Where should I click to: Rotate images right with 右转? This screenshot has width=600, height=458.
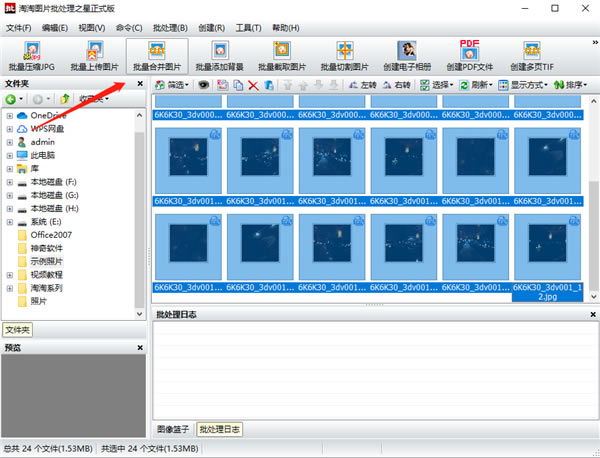tap(396, 85)
